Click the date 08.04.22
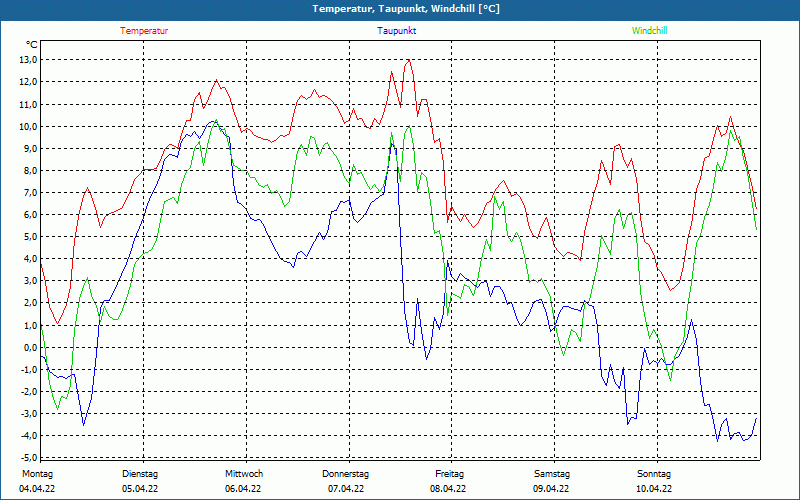Screen dimensions: 800x500 (448, 489)
